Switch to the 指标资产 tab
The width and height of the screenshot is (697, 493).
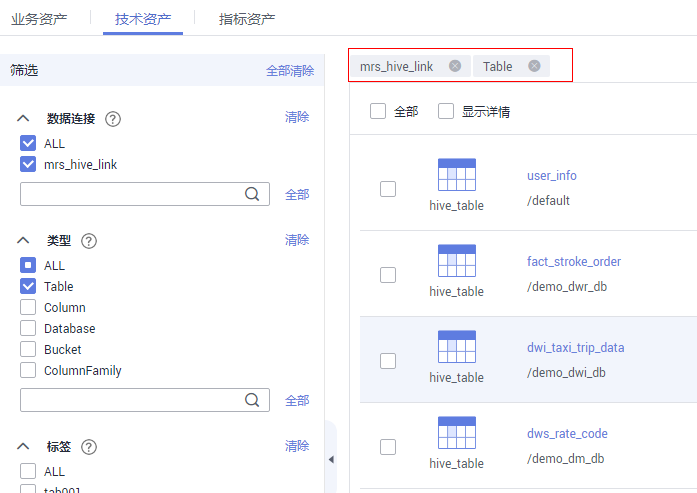point(247,19)
